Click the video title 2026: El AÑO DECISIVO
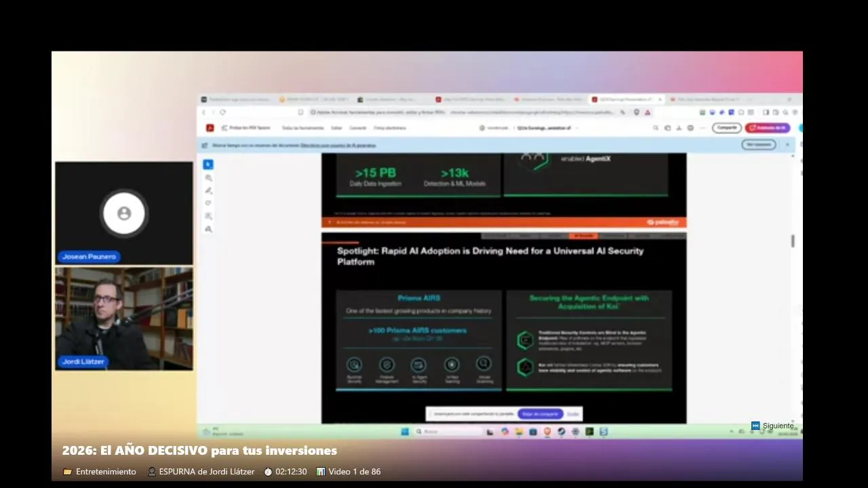868x488 pixels. pyautogui.click(x=199, y=451)
